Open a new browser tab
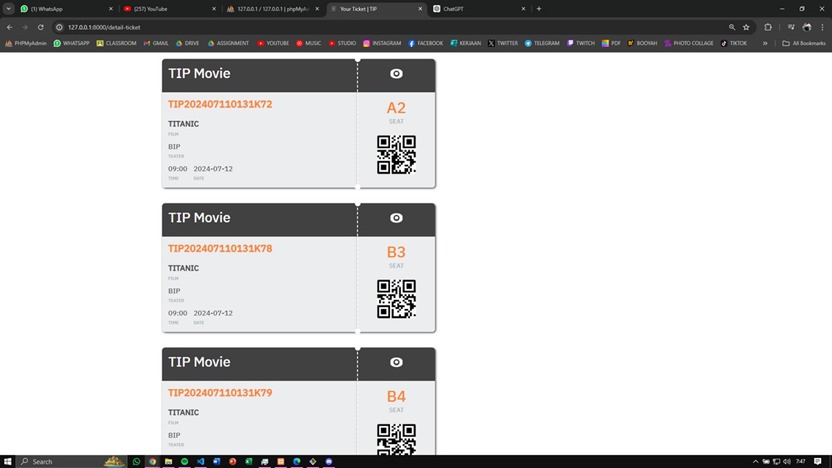 pos(539,9)
